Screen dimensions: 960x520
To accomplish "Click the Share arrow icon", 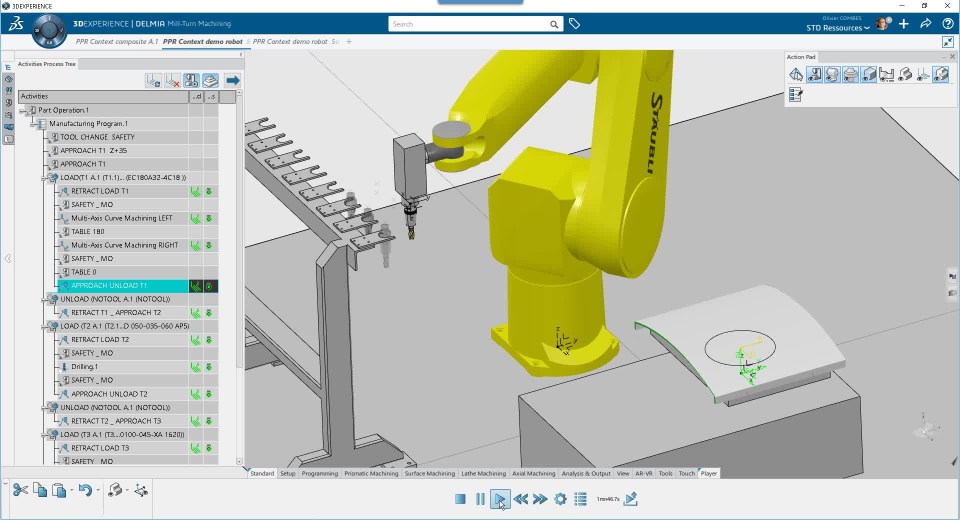I will pos(926,24).
